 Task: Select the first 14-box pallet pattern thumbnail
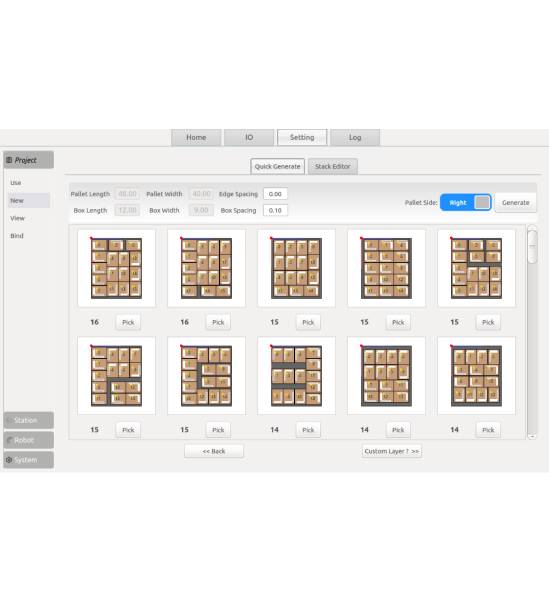pyautogui.click(x=296, y=376)
